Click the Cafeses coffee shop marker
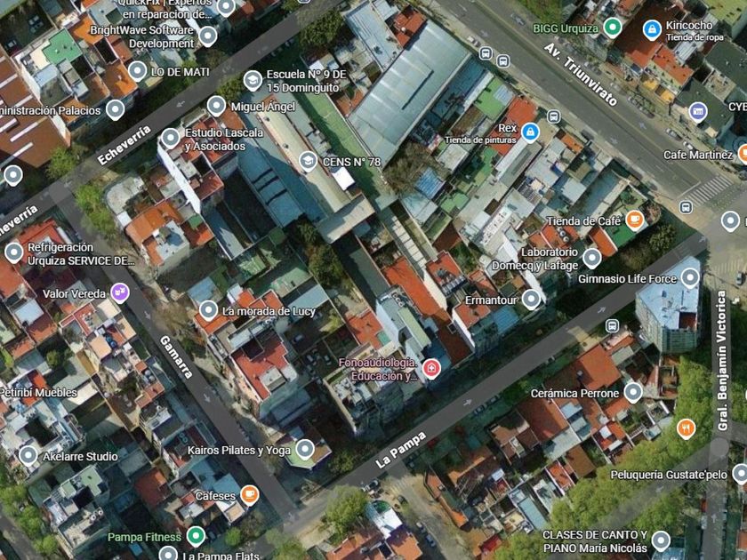The height and width of the screenshot is (560, 747). pyautogui.click(x=250, y=494)
